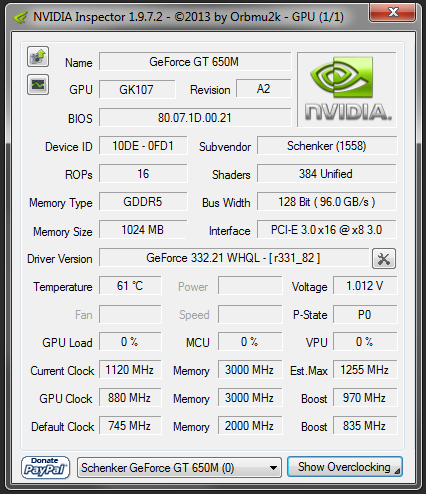Click the GPU field GK107
This screenshot has width=426, height=494.
pos(137,89)
